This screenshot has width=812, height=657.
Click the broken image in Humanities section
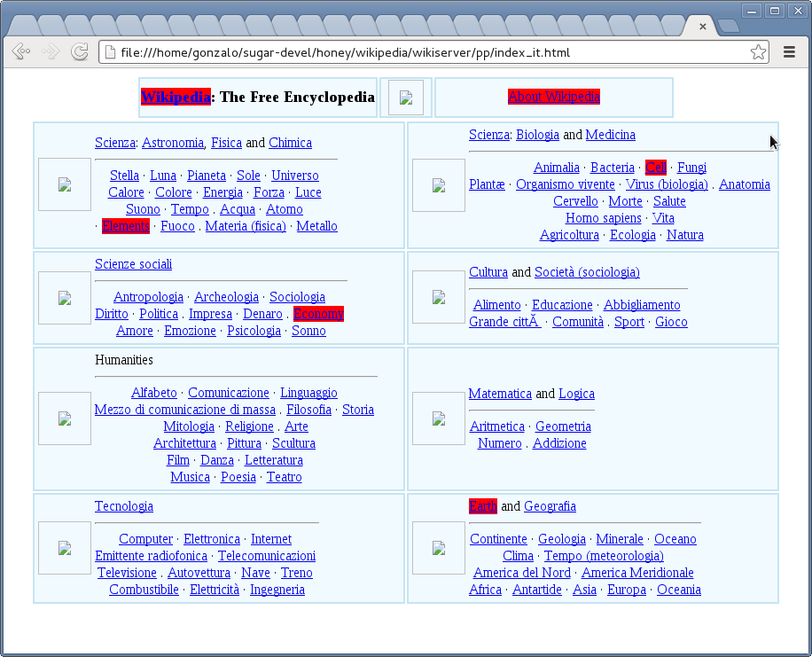click(x=65, y=418)
